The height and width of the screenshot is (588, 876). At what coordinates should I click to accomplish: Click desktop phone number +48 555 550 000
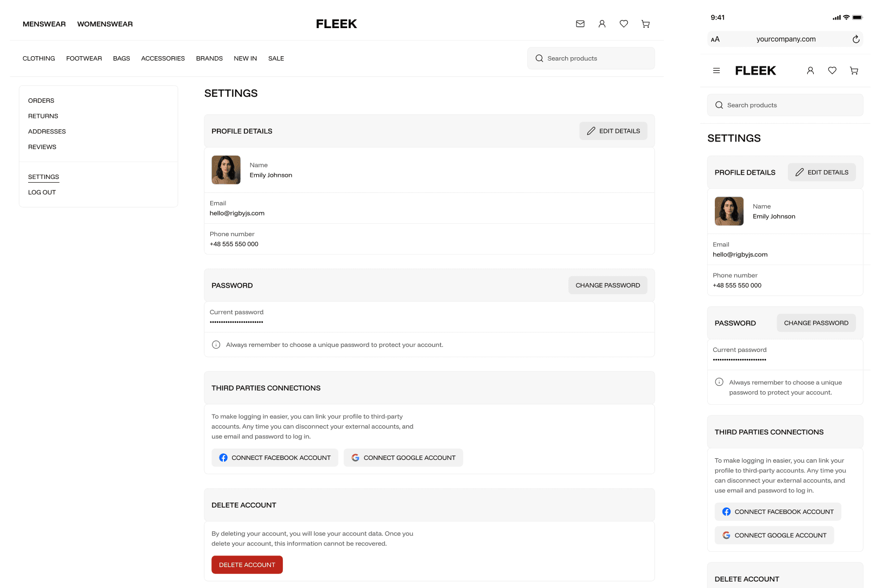tap(234, 244)
